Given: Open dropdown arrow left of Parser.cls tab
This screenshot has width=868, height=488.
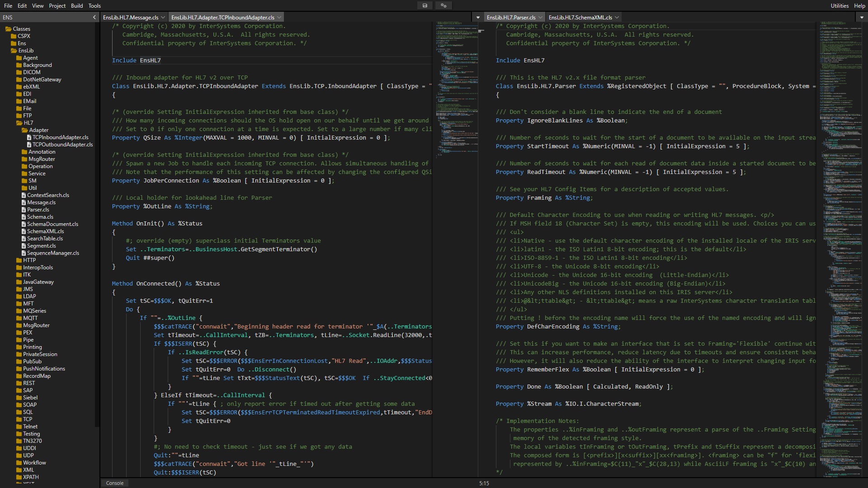Looking at the screenshot, I should point(478,18).
